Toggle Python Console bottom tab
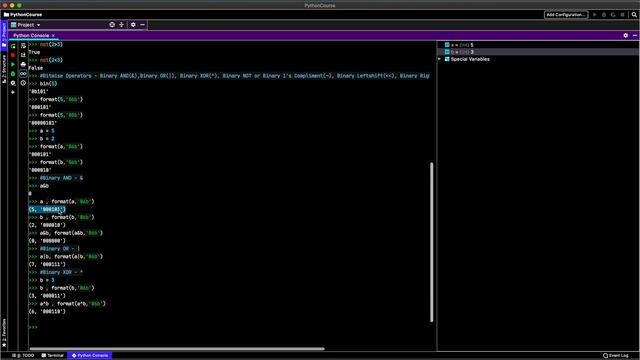This screenshot has width=640, height=360. (x=90, y=356)
